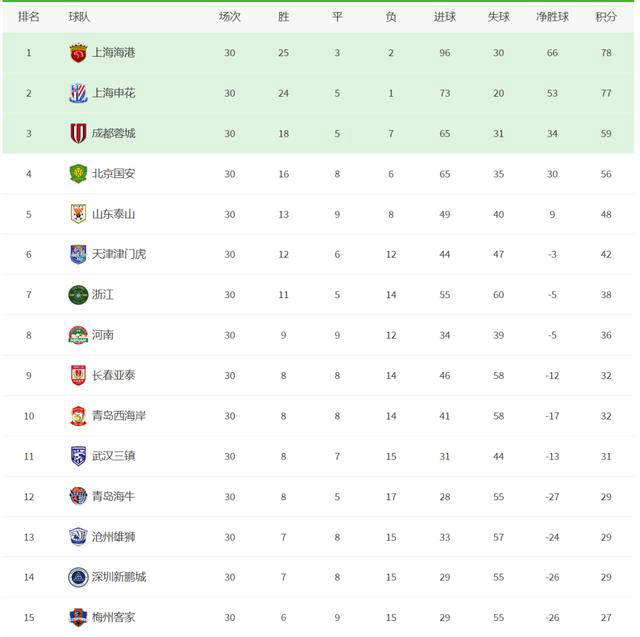Sort by the 积分 points column header
This screenshot has width=640, height=637.
click(606, 17)
